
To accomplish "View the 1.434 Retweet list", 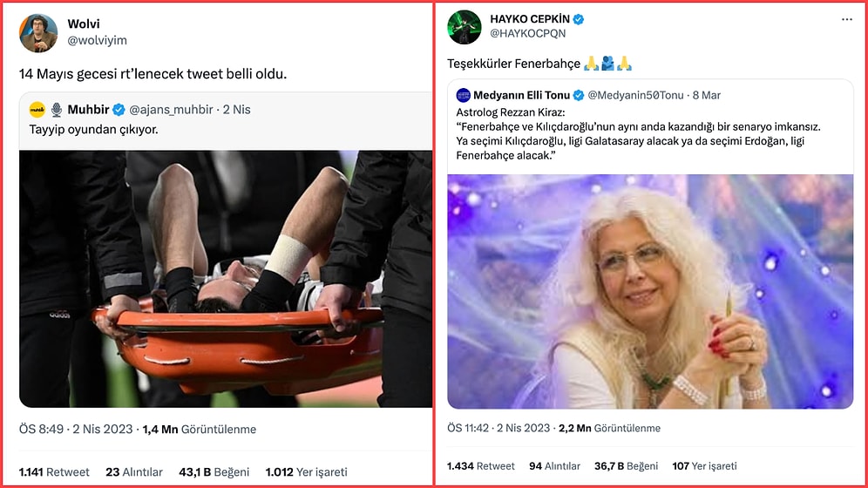I will [x=481, y=466].
